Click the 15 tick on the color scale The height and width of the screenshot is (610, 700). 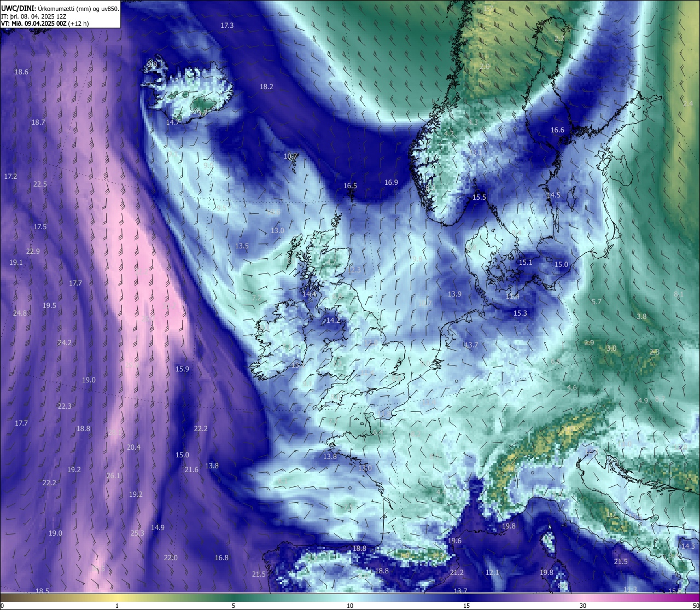coord(466,606)
